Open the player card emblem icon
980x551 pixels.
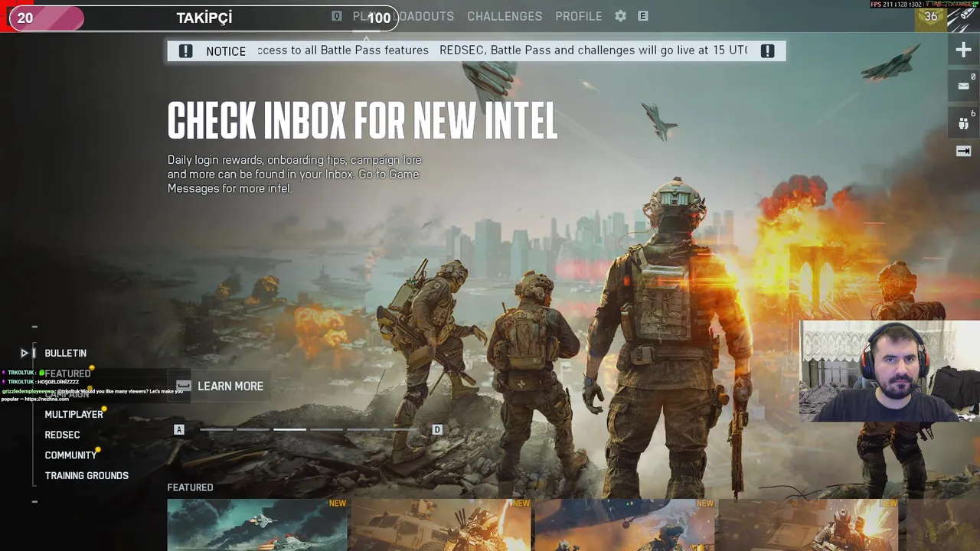962,18
